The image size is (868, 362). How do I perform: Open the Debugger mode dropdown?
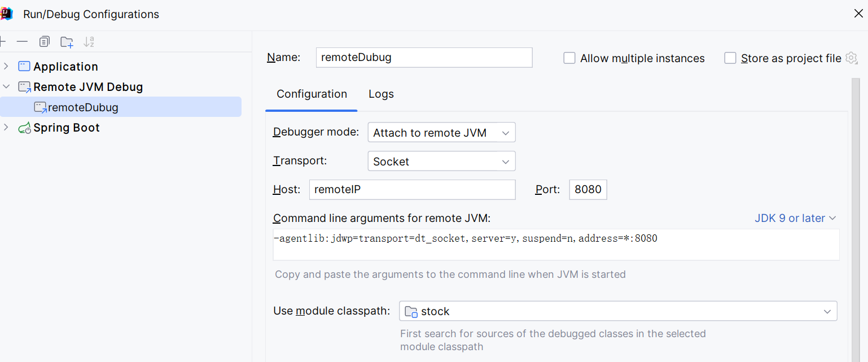[x=441, y=133]
